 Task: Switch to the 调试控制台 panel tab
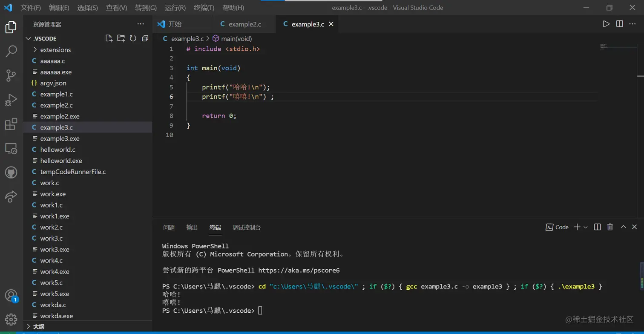tap(247, 227)
